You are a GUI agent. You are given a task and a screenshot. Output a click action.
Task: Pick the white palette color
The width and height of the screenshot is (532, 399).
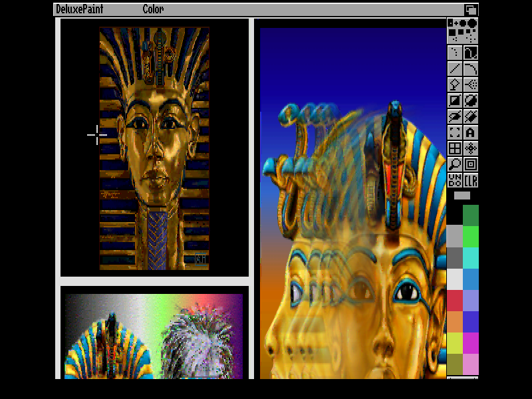[x=455, y=279]
